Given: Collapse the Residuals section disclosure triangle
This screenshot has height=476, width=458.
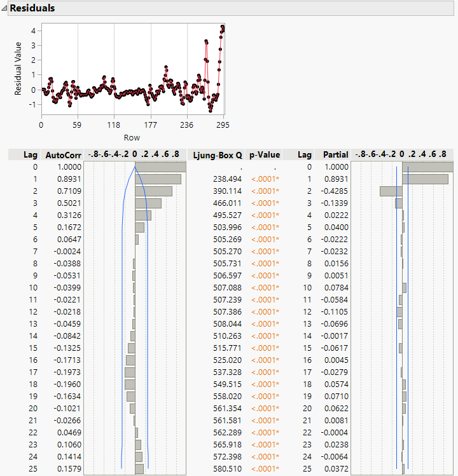Looking at the screenshot, I should point(4,8).
